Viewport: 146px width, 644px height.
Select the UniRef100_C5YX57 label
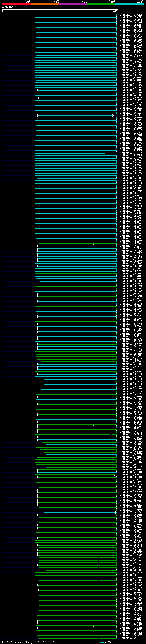pos(131,118)
